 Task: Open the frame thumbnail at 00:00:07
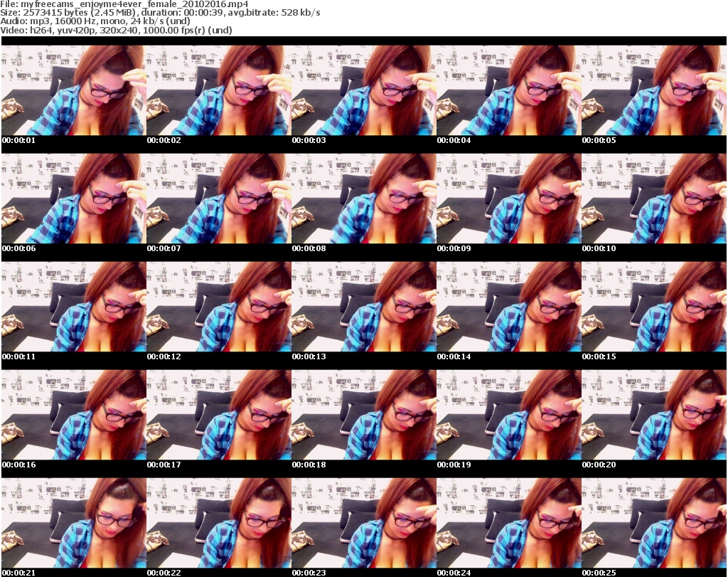pos(219,198)
